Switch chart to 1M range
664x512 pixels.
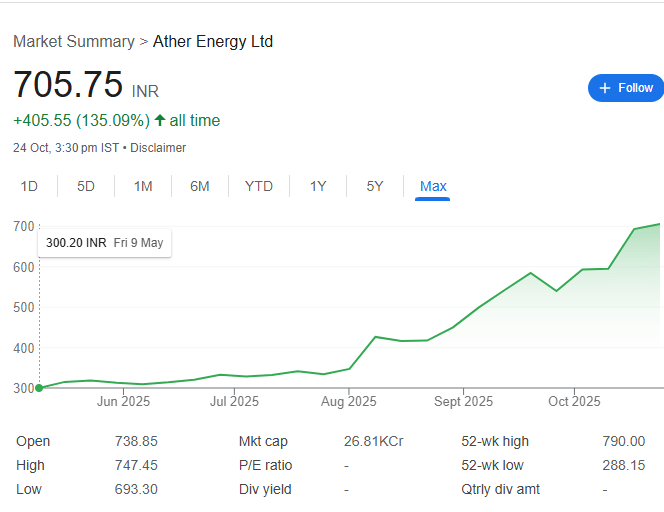tap(143, 186)
